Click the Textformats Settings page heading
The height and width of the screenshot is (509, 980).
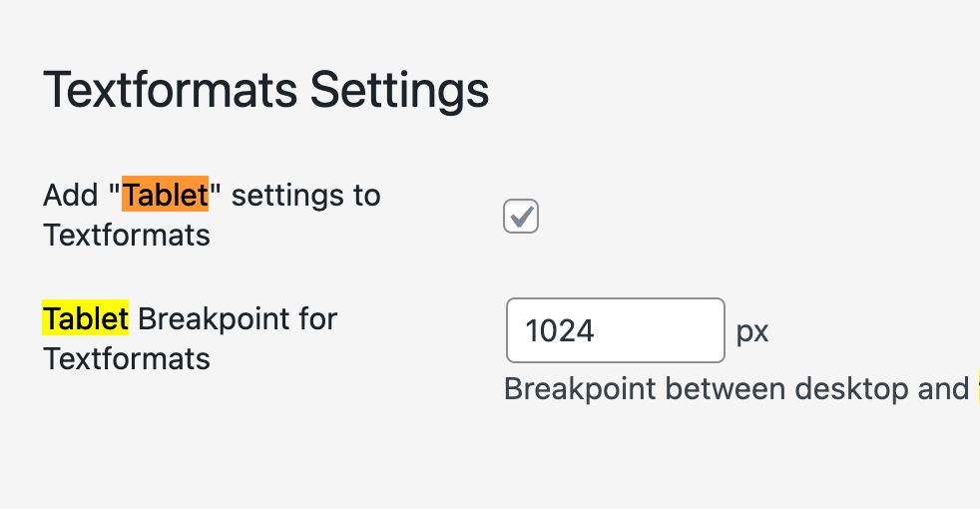click(266, 90)
